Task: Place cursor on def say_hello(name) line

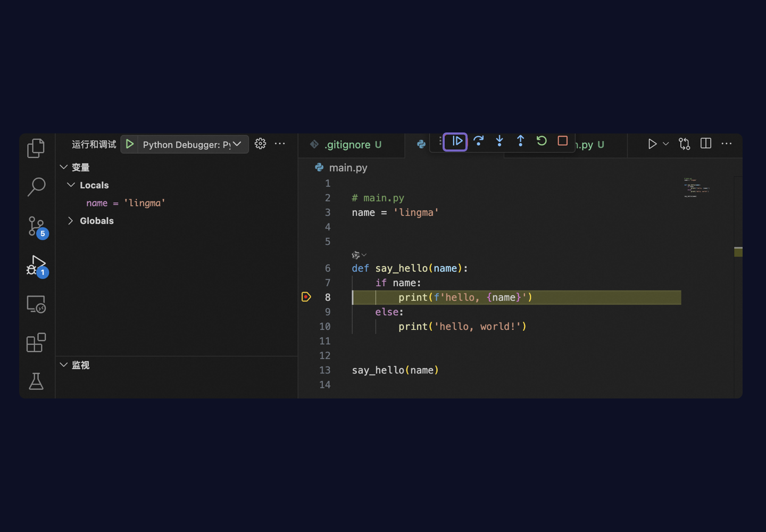Action: (410, 268)
